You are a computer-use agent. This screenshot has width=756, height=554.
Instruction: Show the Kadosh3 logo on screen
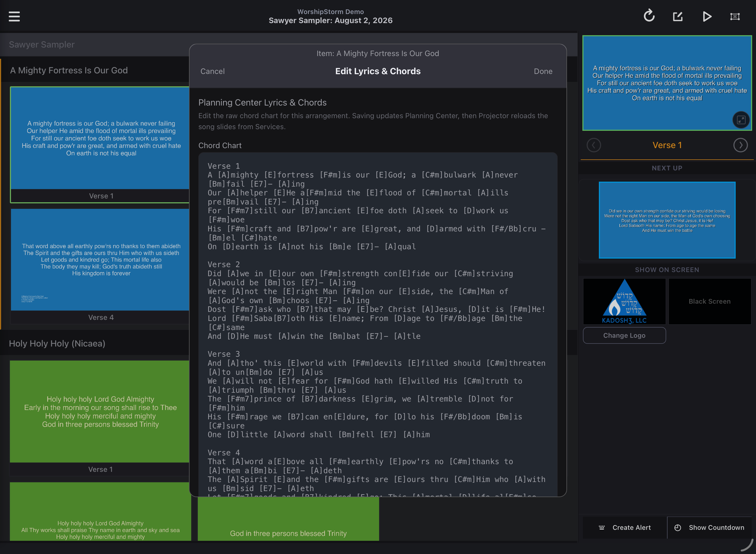click(624, 301)
